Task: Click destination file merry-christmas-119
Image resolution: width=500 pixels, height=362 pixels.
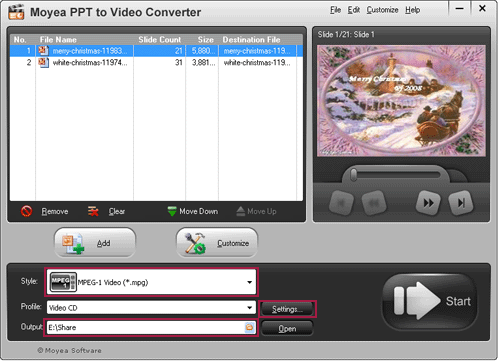Action: 257,51
